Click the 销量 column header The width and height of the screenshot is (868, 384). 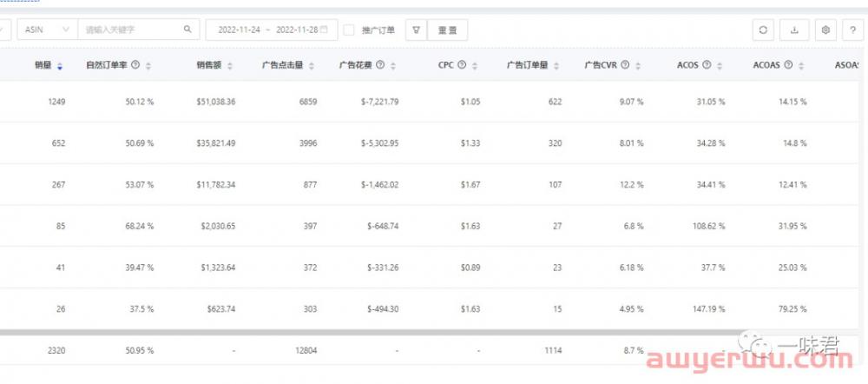[x=43, y=65]
